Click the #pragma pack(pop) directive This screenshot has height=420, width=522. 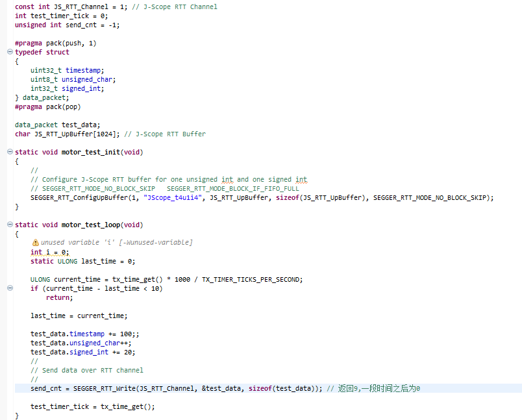(47, 106)
